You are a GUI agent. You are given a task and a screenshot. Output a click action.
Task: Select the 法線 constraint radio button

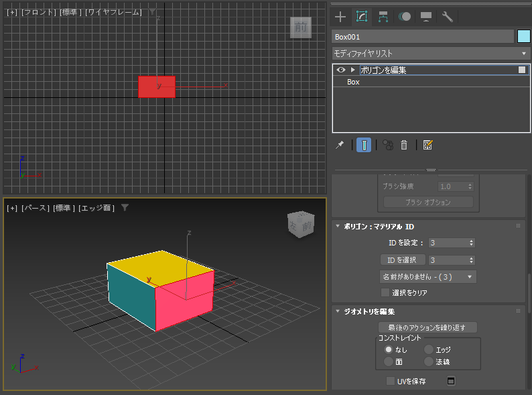point(429,361)
